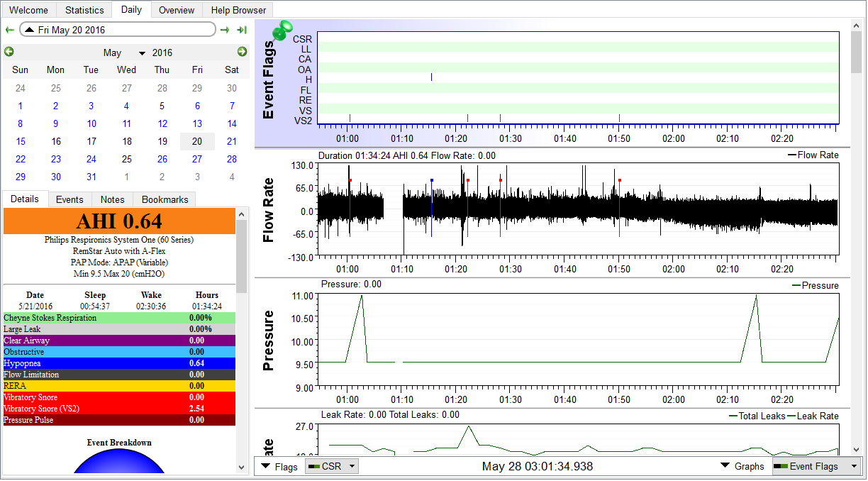868x481 pixels.
Task: Open the Help Browser tab
Action: [238, 10]
